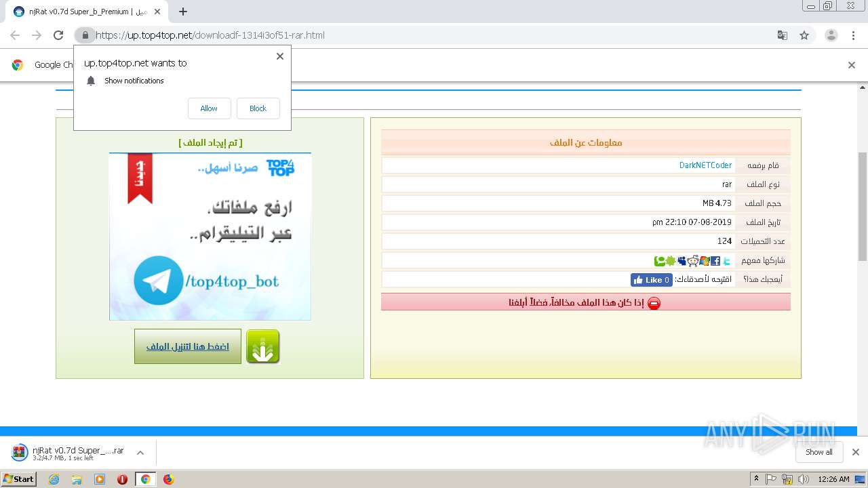Share the file on Twitter

(x=727, y=260)
